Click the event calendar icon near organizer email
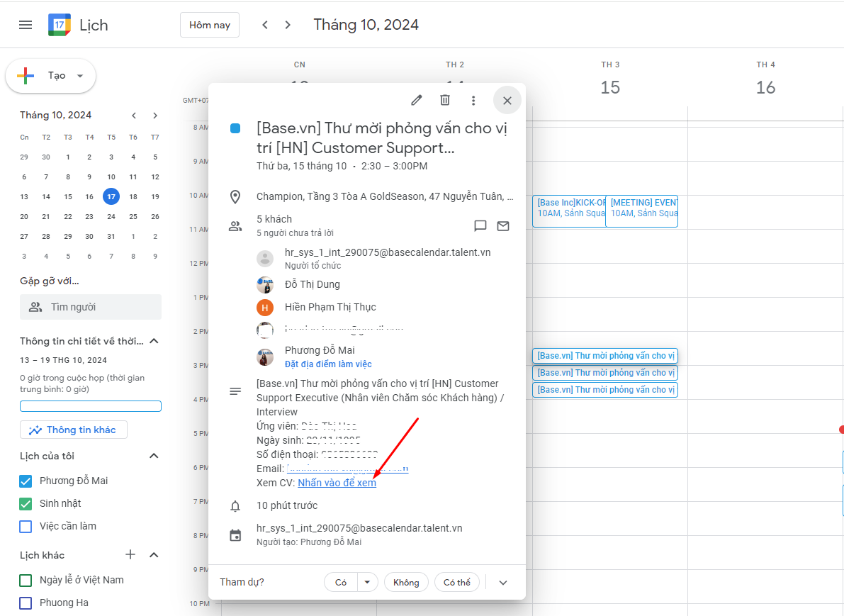 pos(235,535)
